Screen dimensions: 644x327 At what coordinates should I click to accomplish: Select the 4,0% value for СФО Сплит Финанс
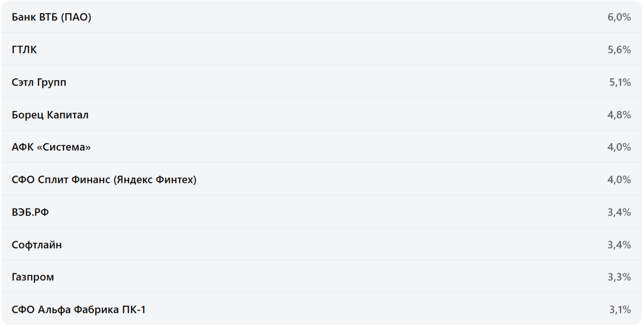[619, 180]
